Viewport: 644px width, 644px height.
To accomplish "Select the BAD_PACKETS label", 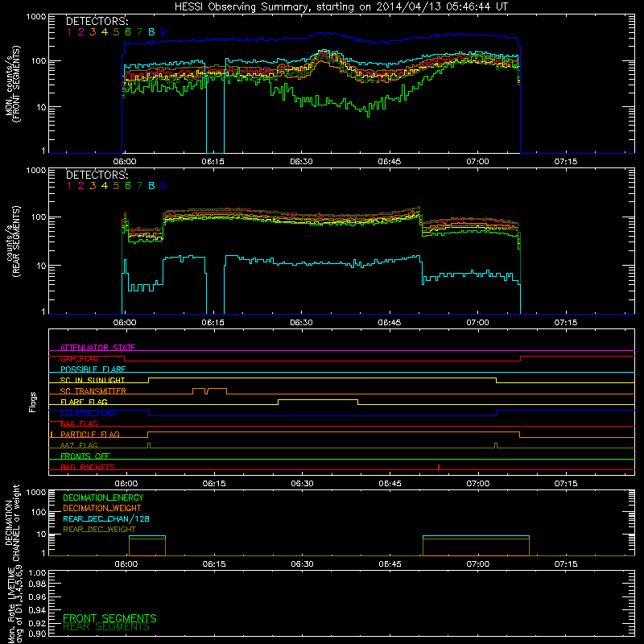I will [x=88, y=467].
